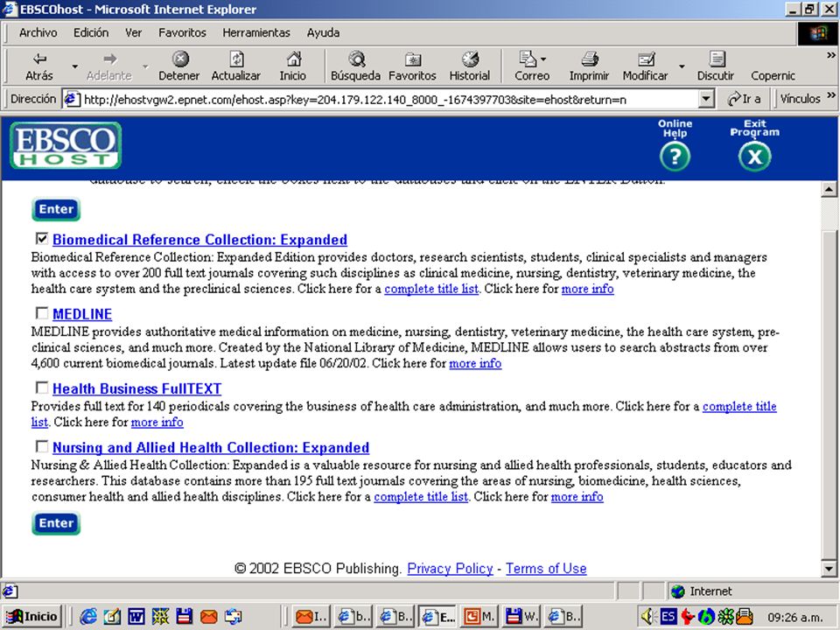Image resolution: width=840 pixels, height=630 pixels.
Task: Open the Privacy Policy link
Action: pyautogui.click(x=450, y=569)
